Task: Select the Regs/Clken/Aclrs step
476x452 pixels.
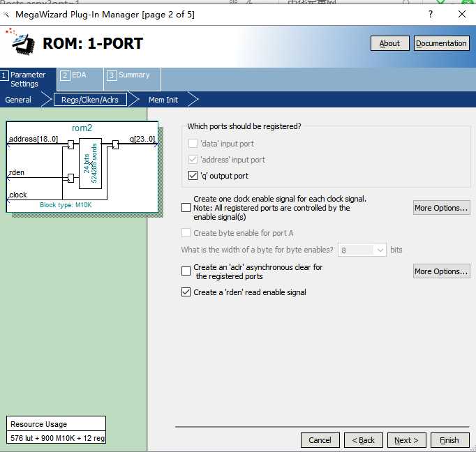Action: point(90,100)
